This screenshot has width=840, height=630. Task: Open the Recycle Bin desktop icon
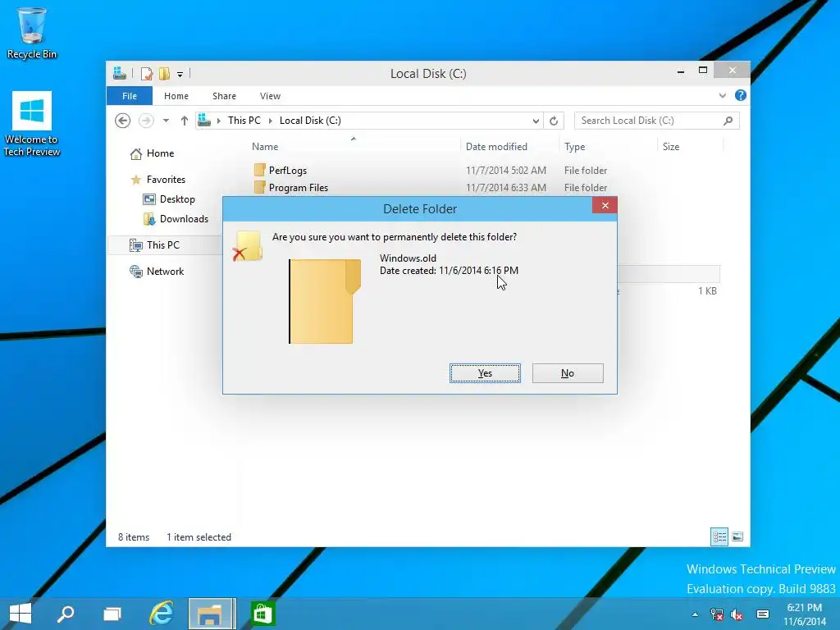click(32, 33)
